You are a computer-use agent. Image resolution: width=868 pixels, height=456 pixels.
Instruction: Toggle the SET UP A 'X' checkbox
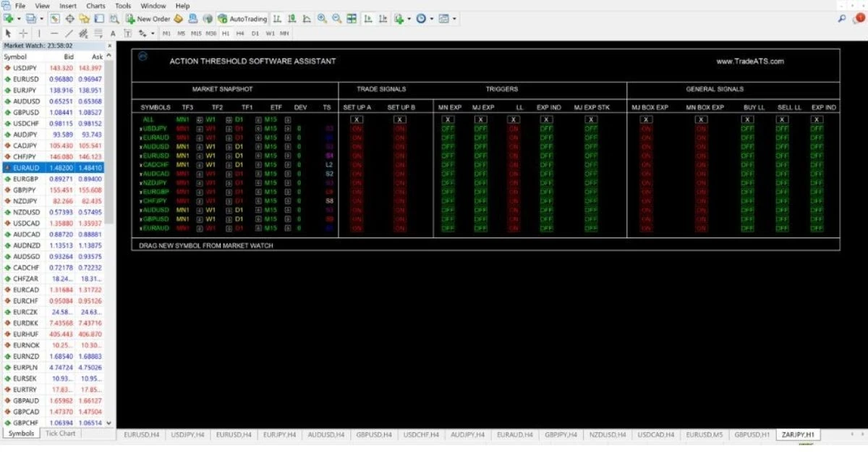coord(357,119)
